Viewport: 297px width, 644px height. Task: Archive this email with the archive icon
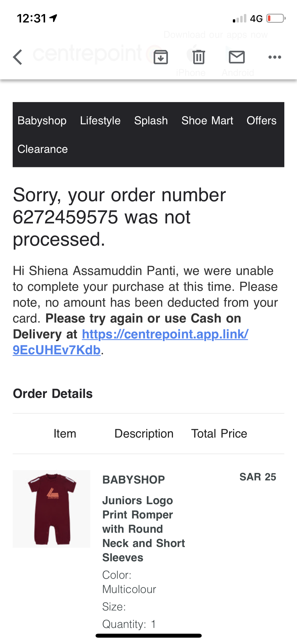(x=161, y=57)
